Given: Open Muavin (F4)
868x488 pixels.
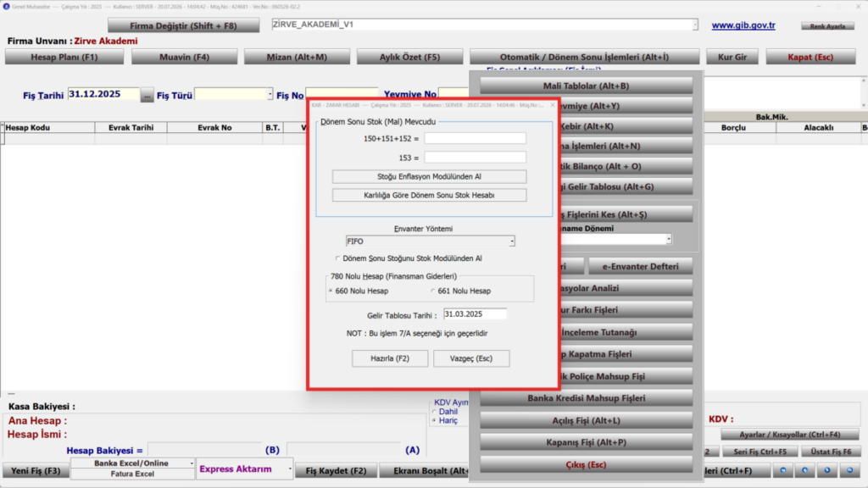Looking at the screenshot, I should pos(184,57).
